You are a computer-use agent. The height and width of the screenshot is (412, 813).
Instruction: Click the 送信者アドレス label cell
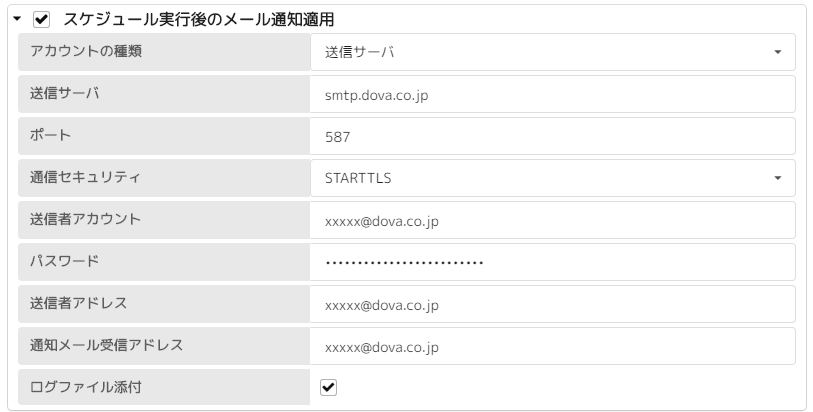164,304
